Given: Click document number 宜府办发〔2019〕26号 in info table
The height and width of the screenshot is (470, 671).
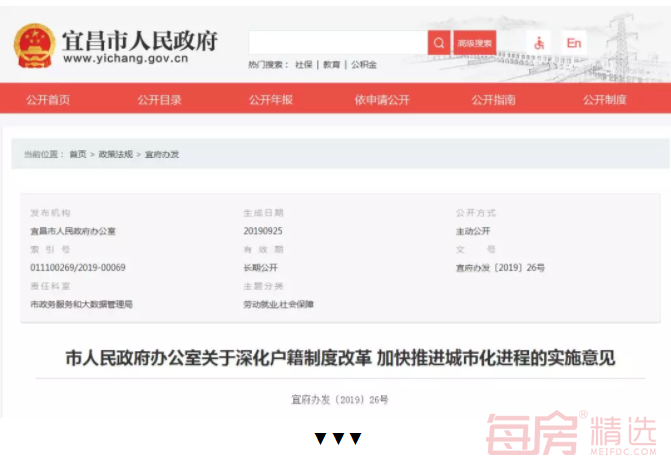Looking at the screenshot, I should click(500, 268).
